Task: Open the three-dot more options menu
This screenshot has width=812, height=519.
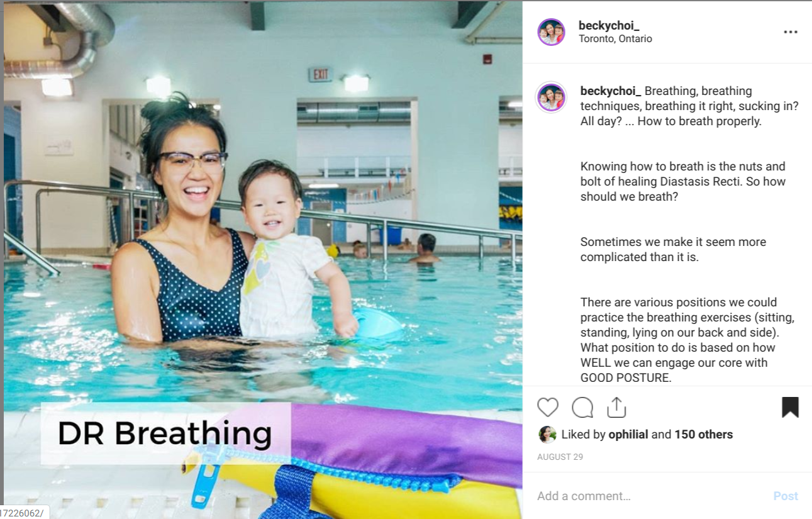Action: click(x=791, y=32)
